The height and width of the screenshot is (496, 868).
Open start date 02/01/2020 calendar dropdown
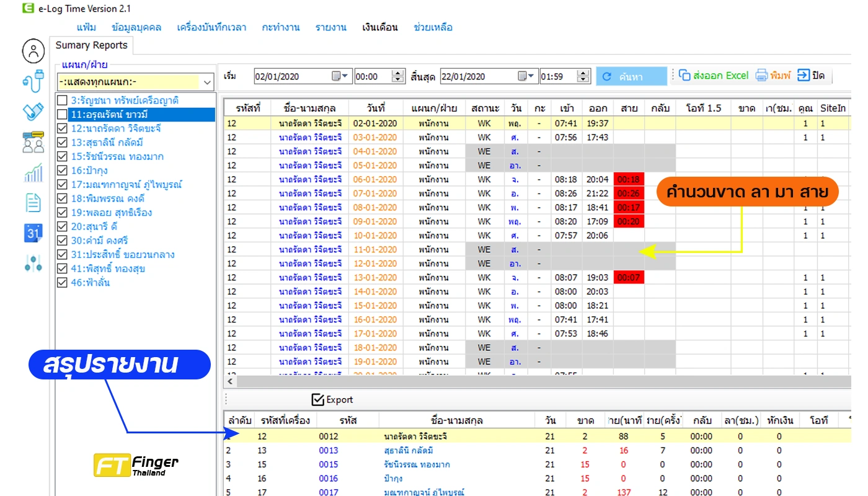(341, 76)
